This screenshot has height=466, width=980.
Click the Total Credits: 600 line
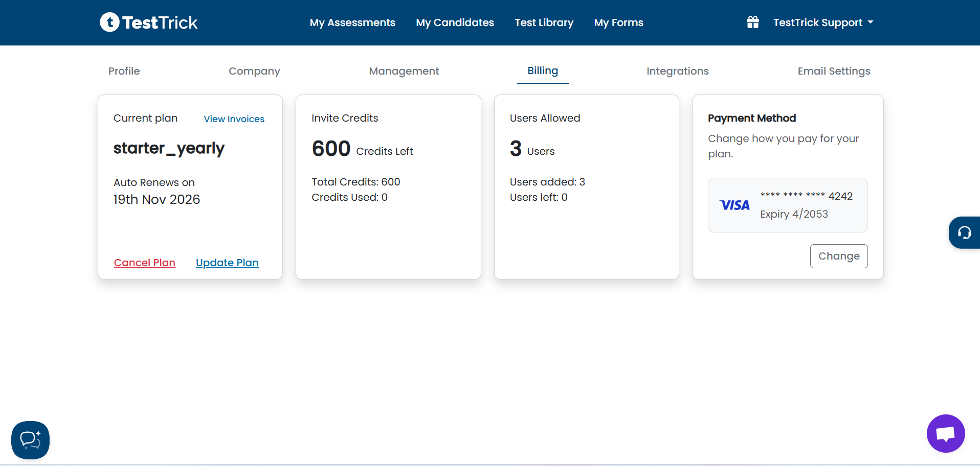[x=356, y=182]
